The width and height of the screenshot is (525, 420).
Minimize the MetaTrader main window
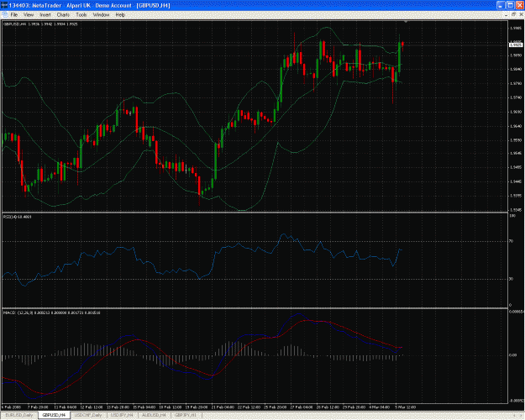click(x=501, y=5)
